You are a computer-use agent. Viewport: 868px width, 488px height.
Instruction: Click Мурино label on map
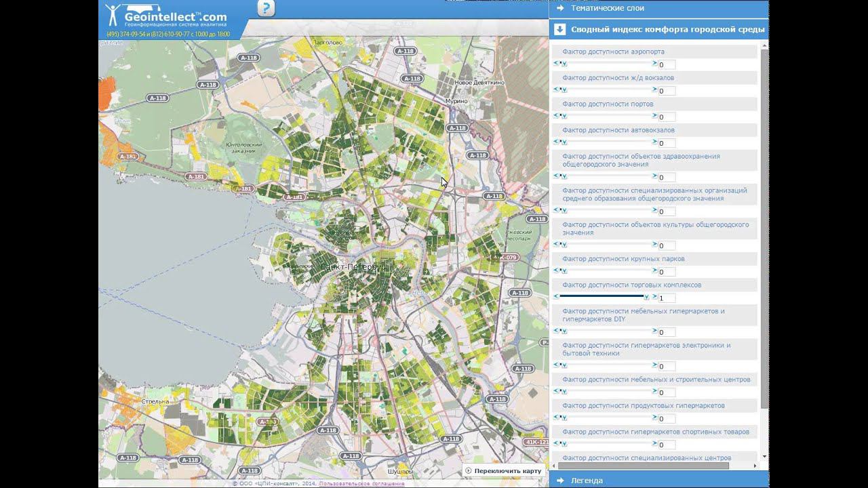457,101
